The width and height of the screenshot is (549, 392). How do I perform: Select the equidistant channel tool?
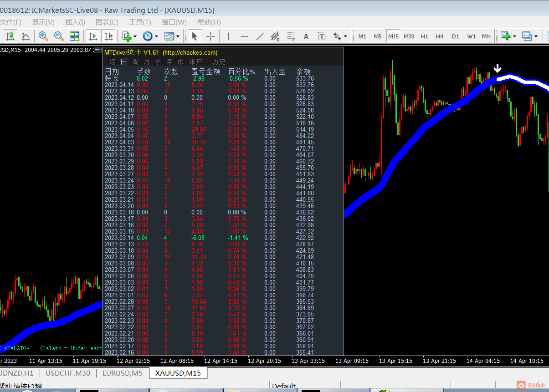tap(275, 36)
